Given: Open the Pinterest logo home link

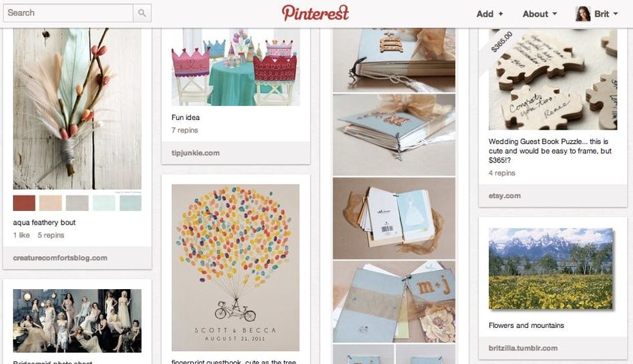Looking at the screenshot, I should 315,13.
